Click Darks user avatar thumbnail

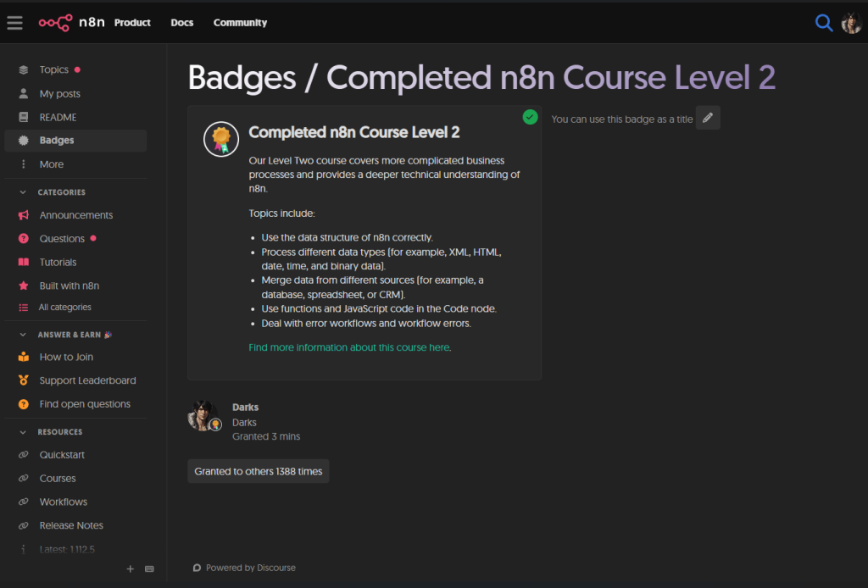pyautogui.click(x=203, y=415)
